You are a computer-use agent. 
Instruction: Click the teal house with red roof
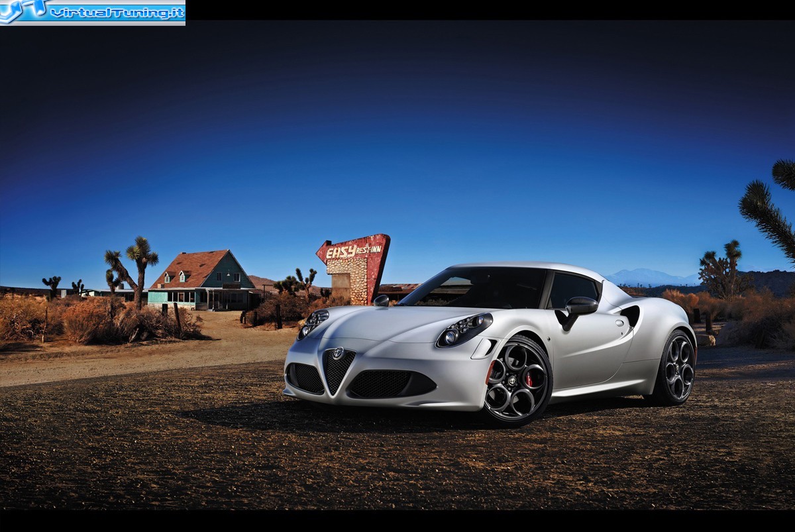[x=202, y=280]
